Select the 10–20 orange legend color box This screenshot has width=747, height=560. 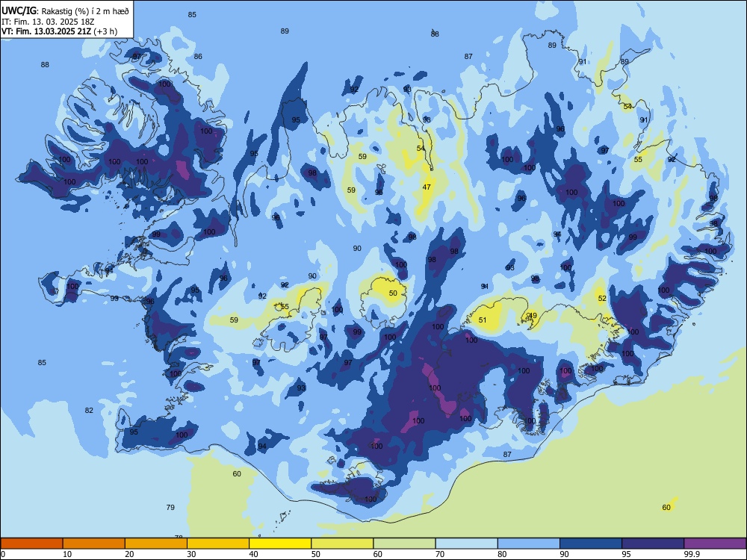(94, 544)
